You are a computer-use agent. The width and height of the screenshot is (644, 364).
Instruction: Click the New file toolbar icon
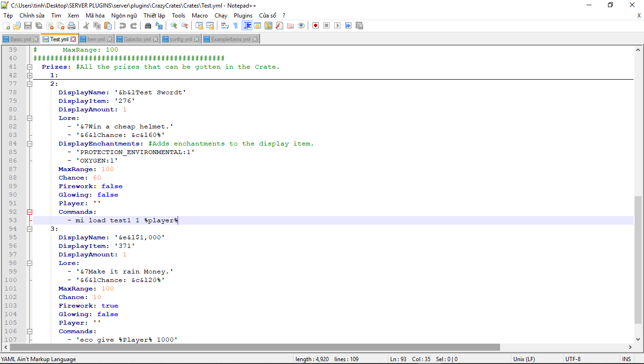click(7, 26)
